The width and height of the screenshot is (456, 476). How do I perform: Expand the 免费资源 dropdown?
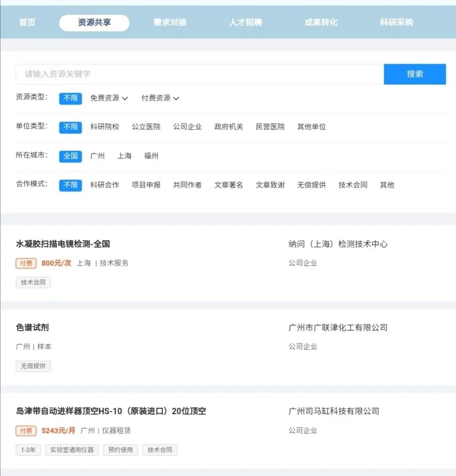109,98
